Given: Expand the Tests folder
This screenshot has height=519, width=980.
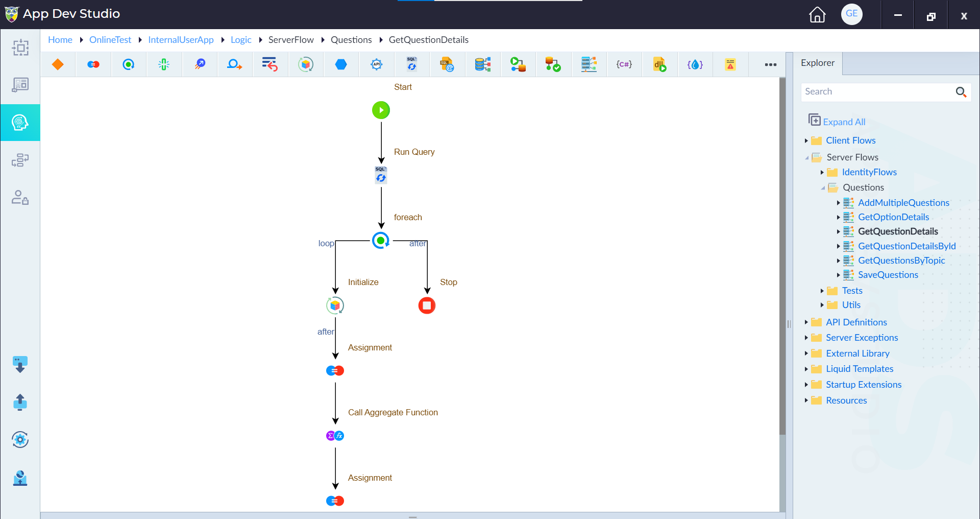Looking at the screenshot, I should pos(822,291).
